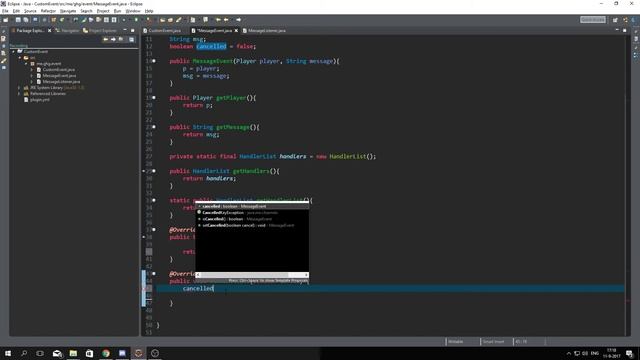640x360 pixels.
Task: Toggle code folding for getPlayer method
Action: click(x=154, y=98)
